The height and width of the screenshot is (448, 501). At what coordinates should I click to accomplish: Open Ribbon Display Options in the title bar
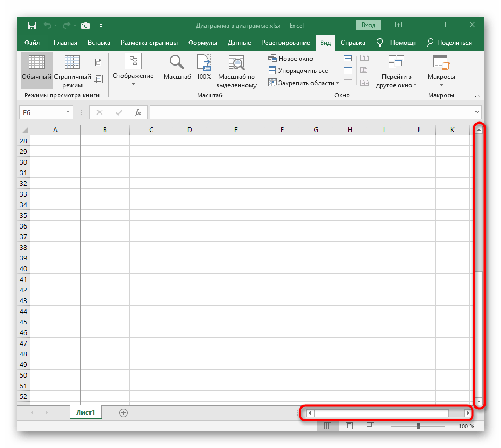point(398,25)
